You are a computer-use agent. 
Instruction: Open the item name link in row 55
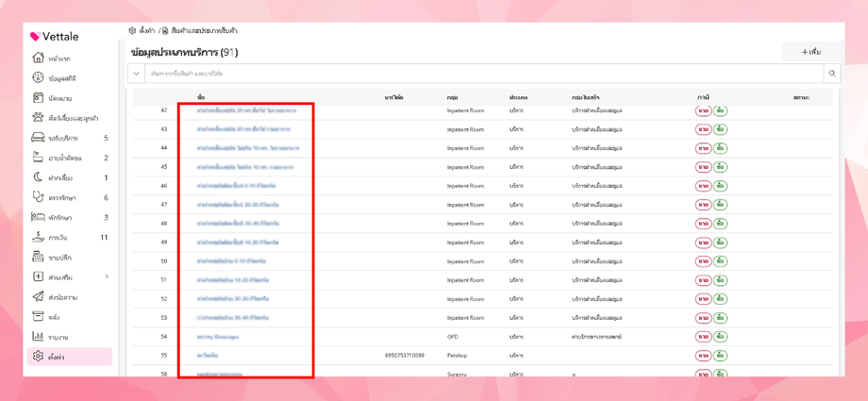208,355
